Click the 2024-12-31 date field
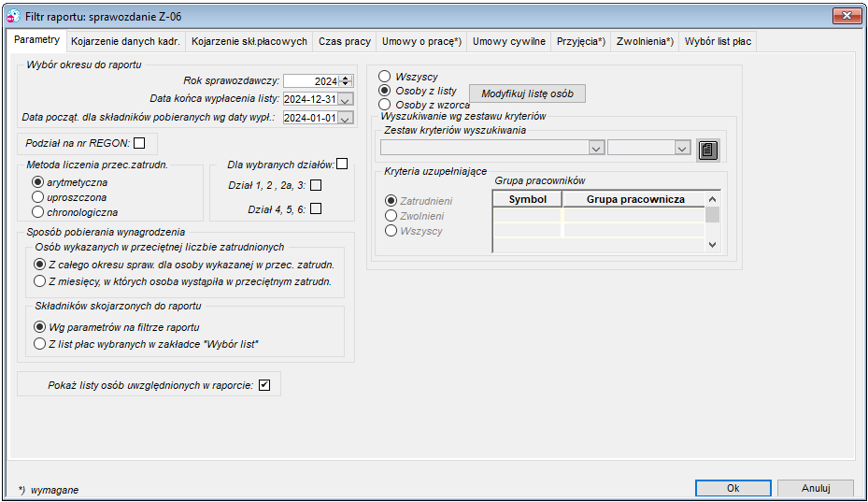The width and height of the screenshot is (868, 502). [x=310, y=100]
